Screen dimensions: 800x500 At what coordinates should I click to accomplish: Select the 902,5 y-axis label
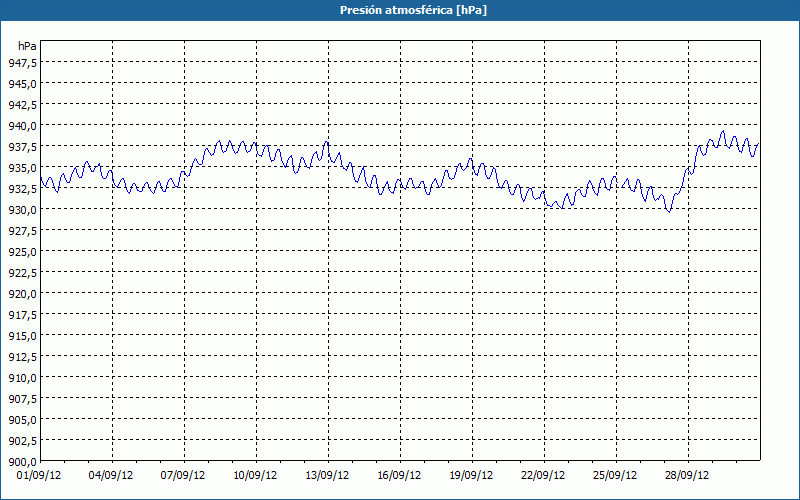[x=22, y=440]
